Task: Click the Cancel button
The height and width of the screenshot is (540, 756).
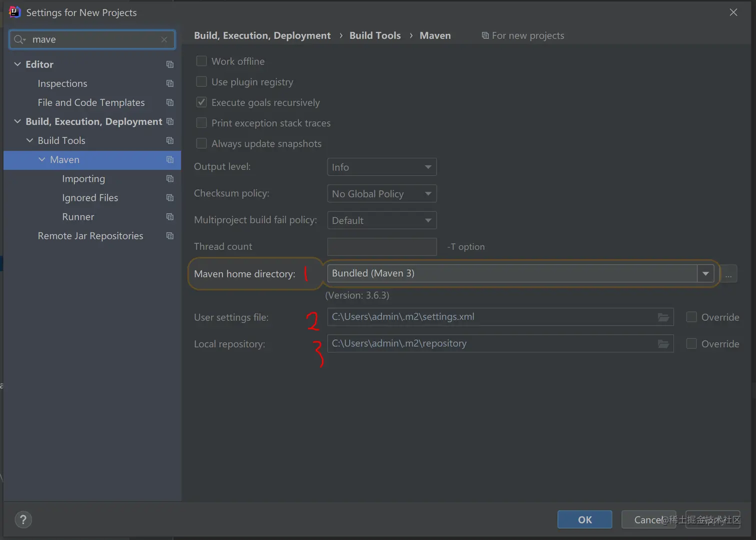Action: point(648,520)
